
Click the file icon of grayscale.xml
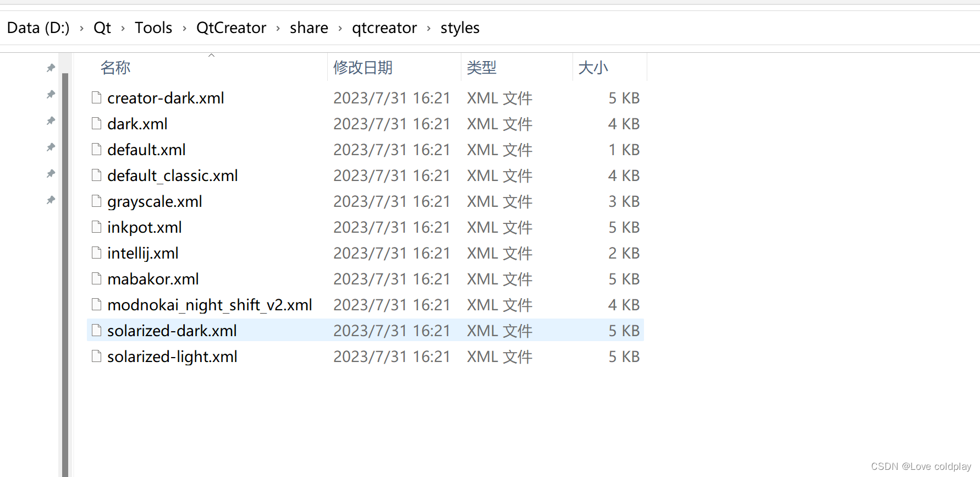pyautogui.click(x=96, y=201)
